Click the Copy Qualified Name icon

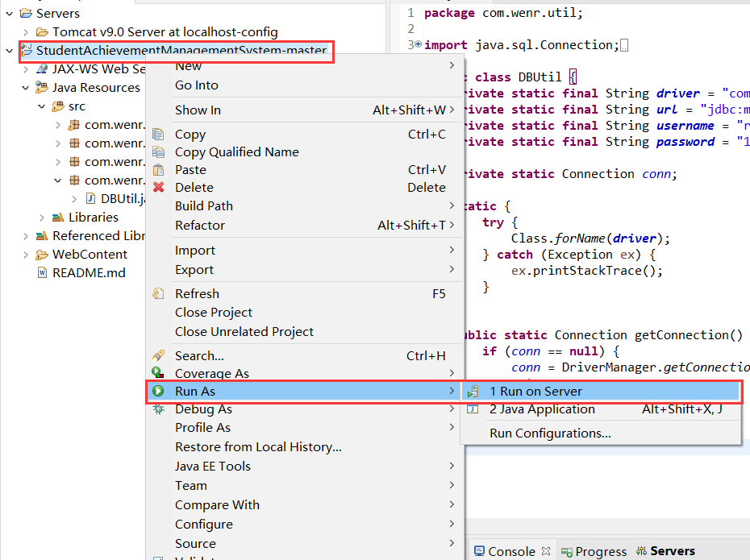tap(158, 152)
